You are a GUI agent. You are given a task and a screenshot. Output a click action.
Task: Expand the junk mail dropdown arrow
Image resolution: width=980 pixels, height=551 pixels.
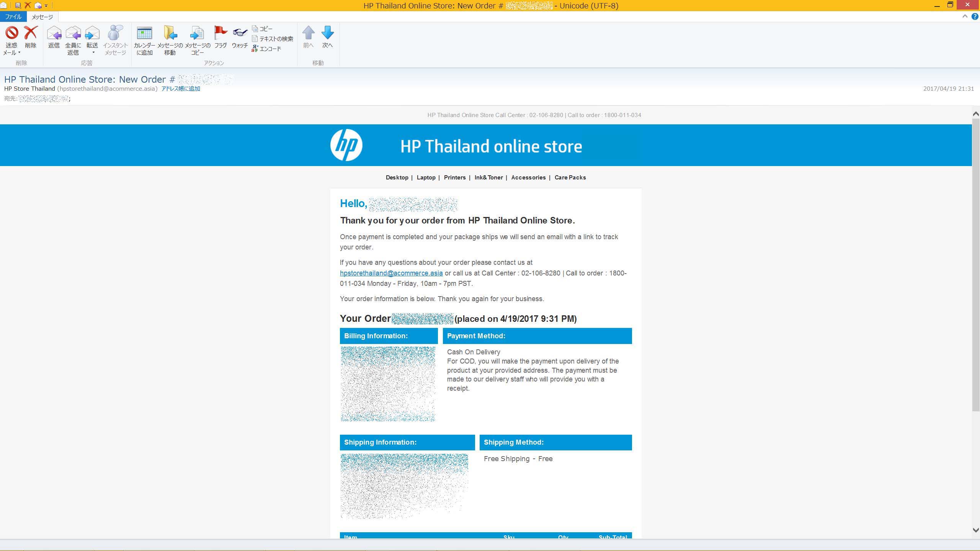point(19,53)
